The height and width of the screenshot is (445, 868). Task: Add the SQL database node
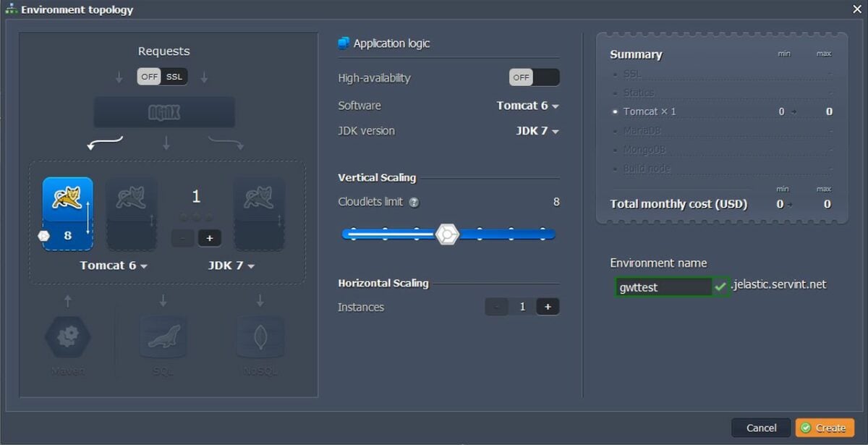[163, 337]
